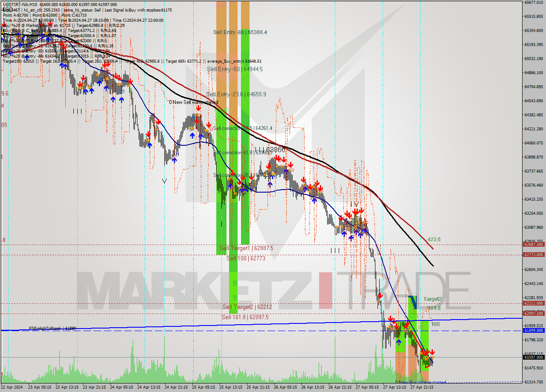Click the '27 Apr 13:15' time axis label
Image resolution: width=546 pixels, height=392 pixels.
[x=395, y=387]
